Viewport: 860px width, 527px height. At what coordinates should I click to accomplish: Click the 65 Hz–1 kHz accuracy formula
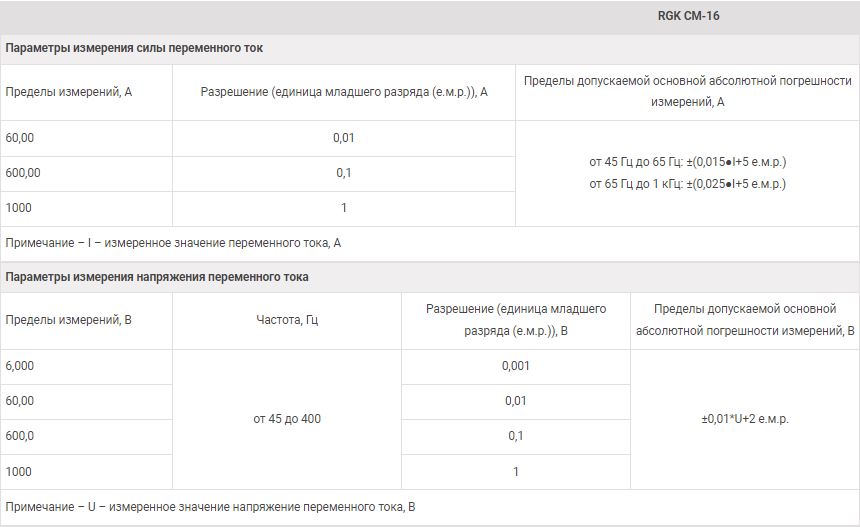(x=687, y=184)
